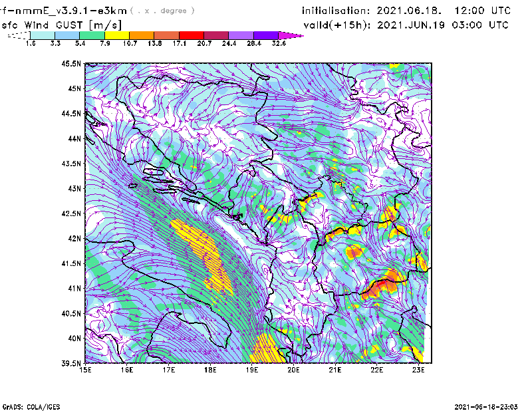Image resolution: width=532 pixels, height=411 pixels.
Task: Click the 45.5N latitude label
Action: pos(71,63)
